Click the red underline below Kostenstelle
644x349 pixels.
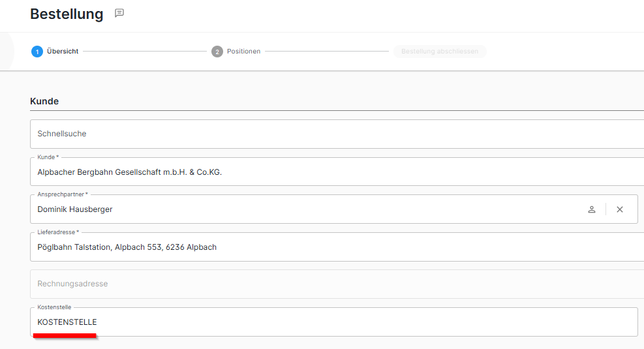[65, 335]
